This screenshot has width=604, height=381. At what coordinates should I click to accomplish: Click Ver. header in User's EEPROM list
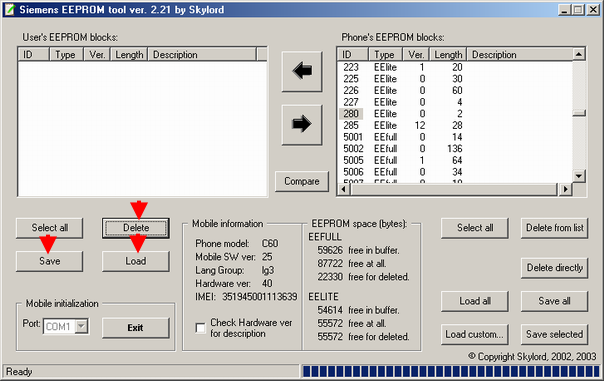click(x=97, y=55)
